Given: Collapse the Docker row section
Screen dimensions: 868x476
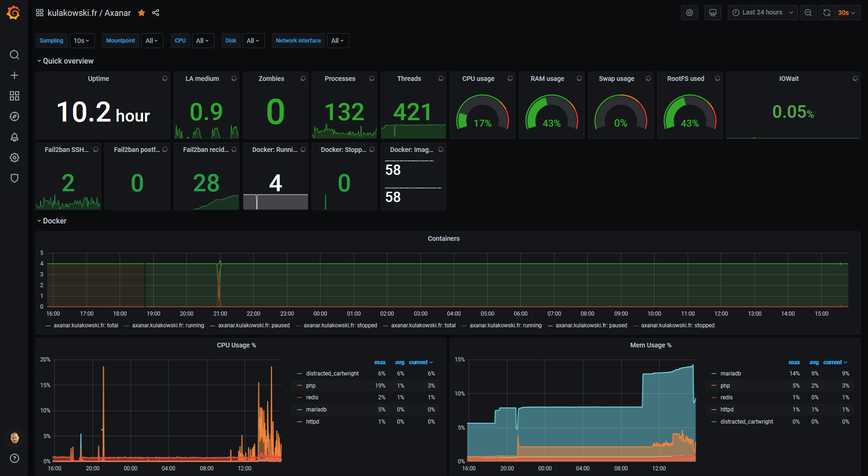Looking at the screenshot, I should pyautogui.click(x=54, y=221).
